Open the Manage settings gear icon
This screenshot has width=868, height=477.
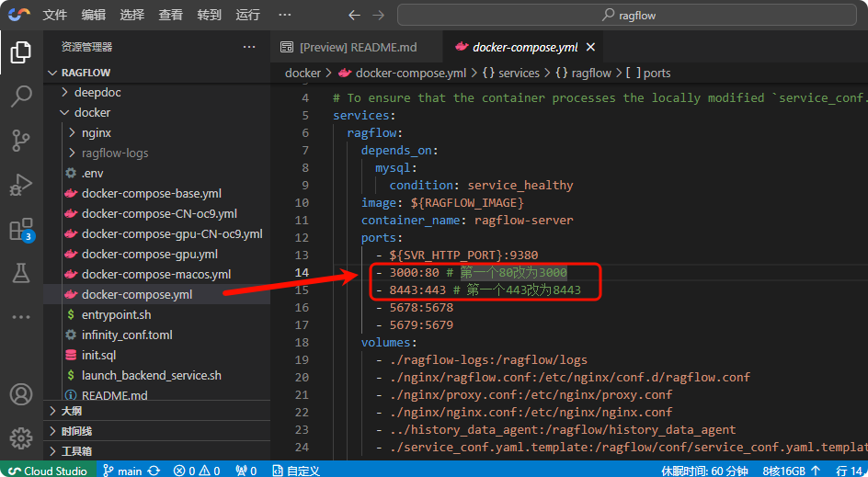click(20, 437)
